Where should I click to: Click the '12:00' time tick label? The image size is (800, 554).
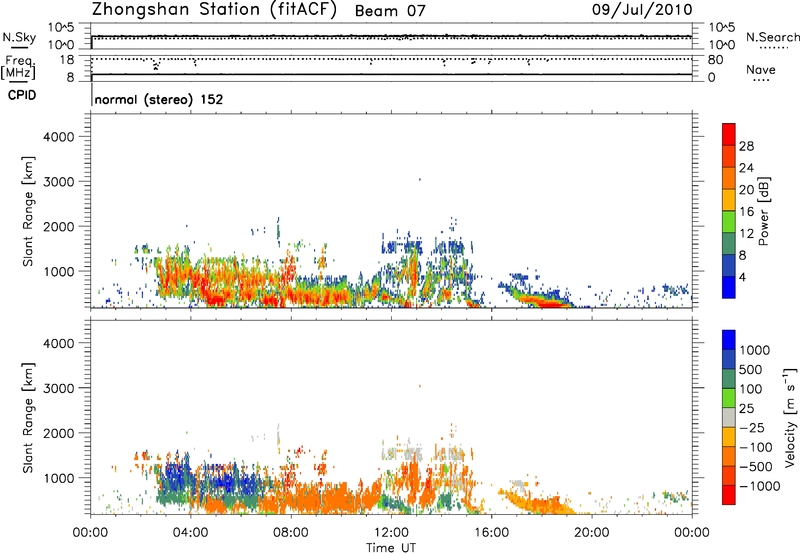point(391,533)
